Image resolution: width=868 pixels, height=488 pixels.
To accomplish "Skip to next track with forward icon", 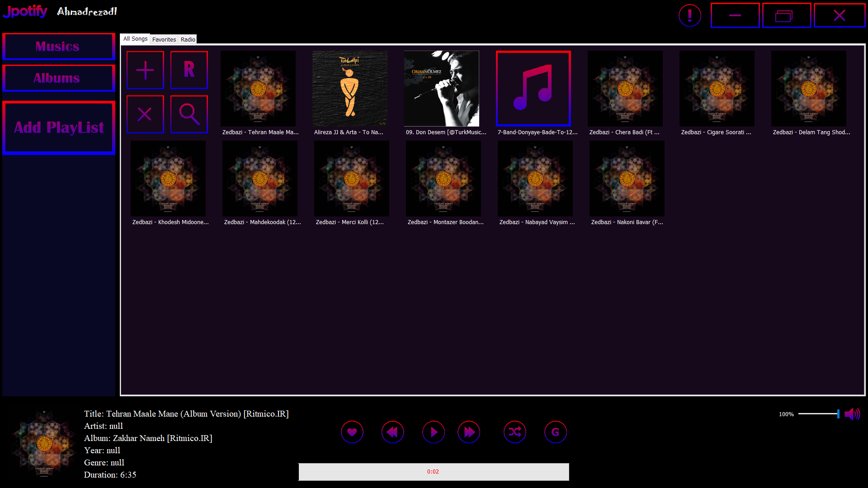I will click(x=469, y=432).
